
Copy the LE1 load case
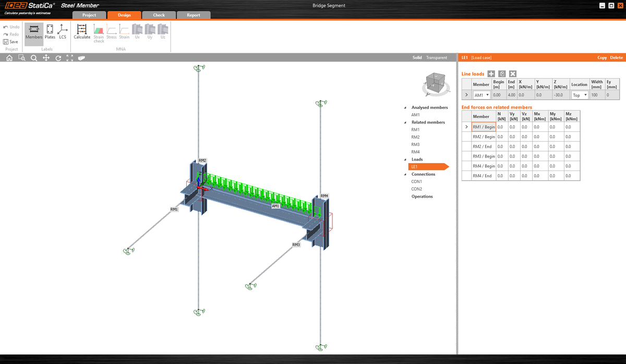pos(603,57)
